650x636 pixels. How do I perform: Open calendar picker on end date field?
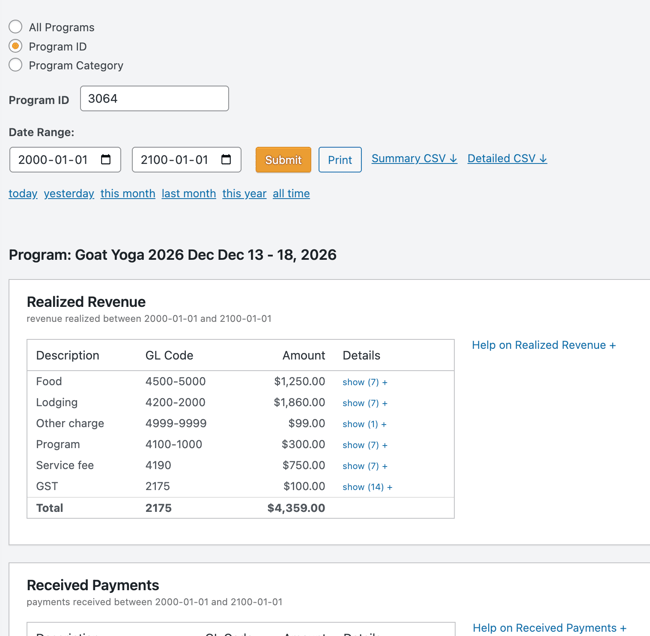226,160
